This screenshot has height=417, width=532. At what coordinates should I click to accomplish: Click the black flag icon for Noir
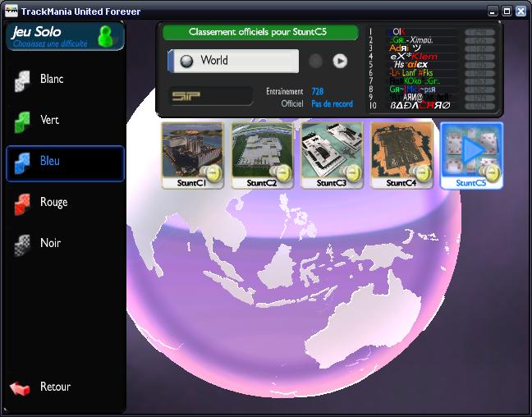tap(22, 245)
